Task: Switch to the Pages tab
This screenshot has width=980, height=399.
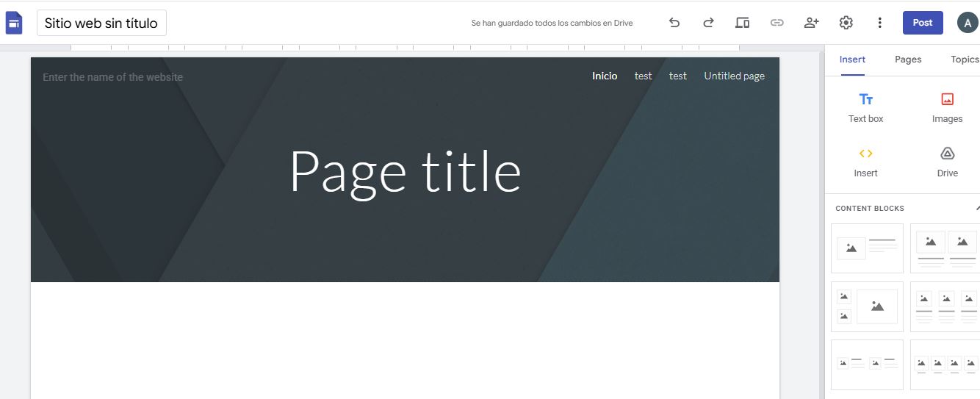Action: [x=908, y=60]
